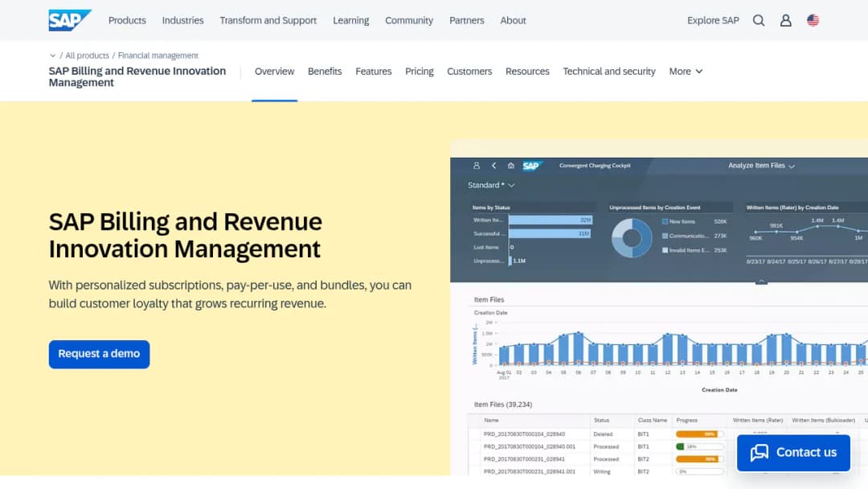Click the Name column header

click(491, 421)
